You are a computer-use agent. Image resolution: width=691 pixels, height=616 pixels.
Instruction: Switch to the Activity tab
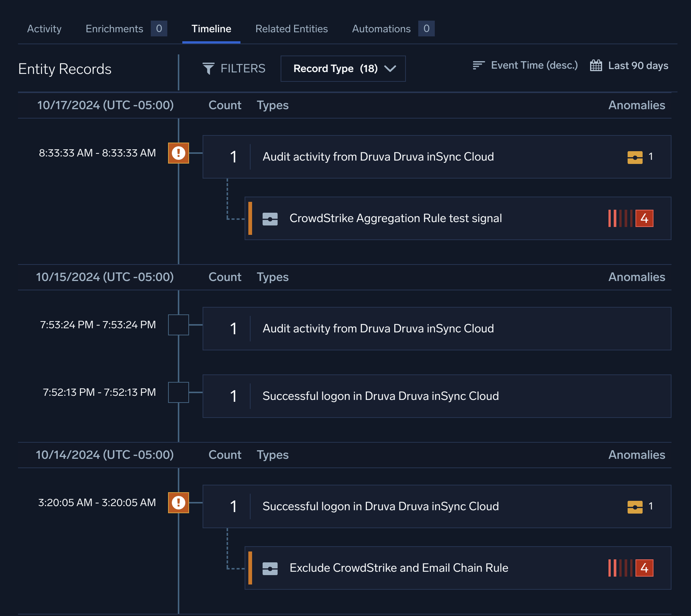click(44, 29)
